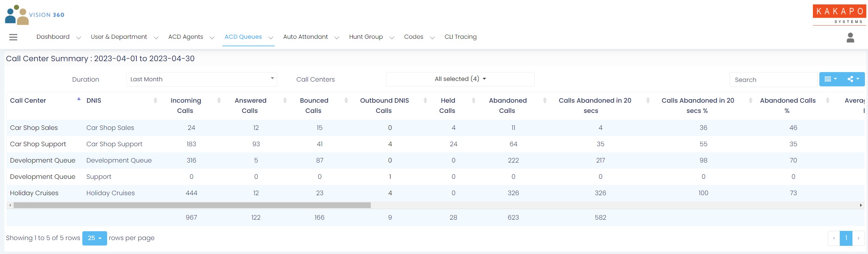Click the Call Center column header
868x254 pixels.
[28, 100]
